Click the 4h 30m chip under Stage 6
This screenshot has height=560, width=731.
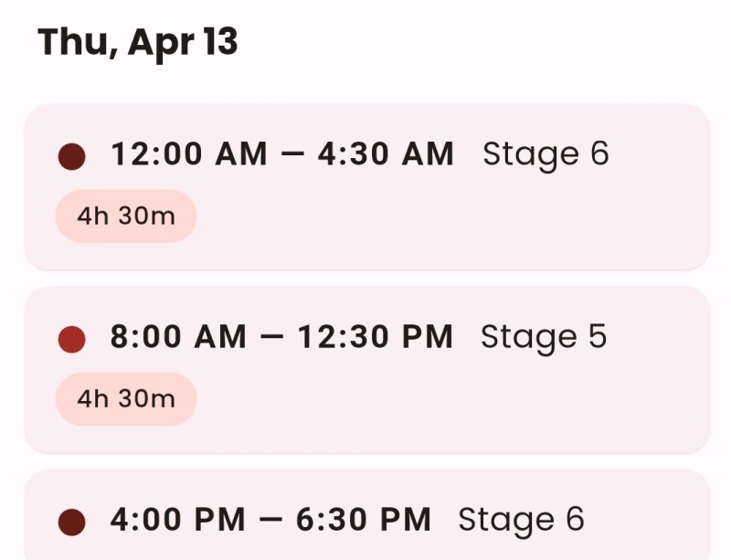[126, 217]
